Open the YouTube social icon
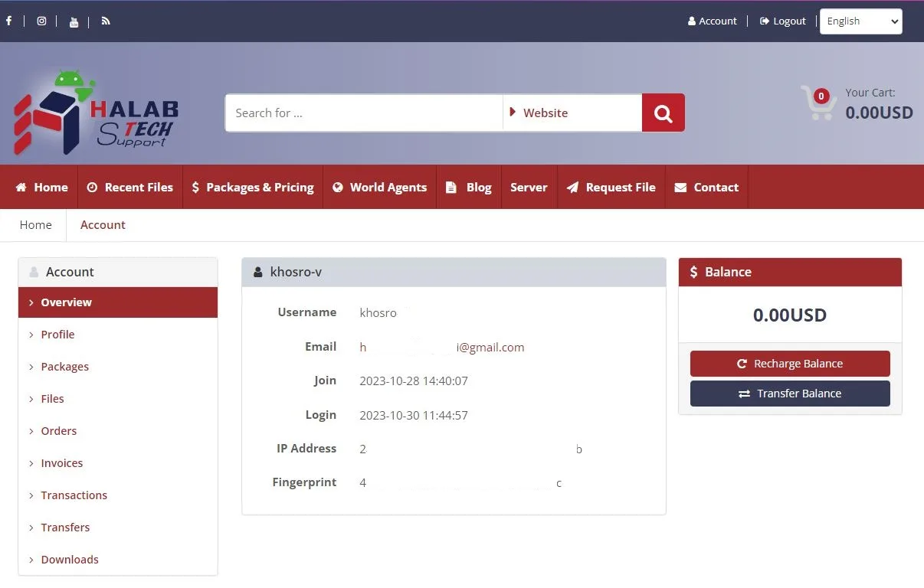 tap(74, 22)
